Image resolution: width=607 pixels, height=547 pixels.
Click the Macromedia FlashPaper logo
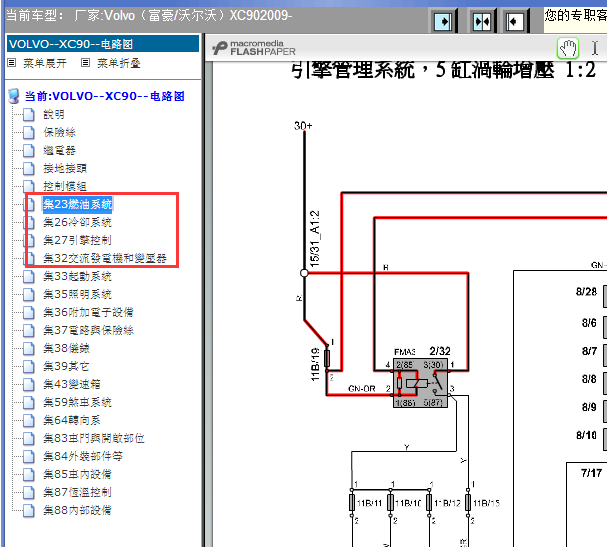(254, 48)
